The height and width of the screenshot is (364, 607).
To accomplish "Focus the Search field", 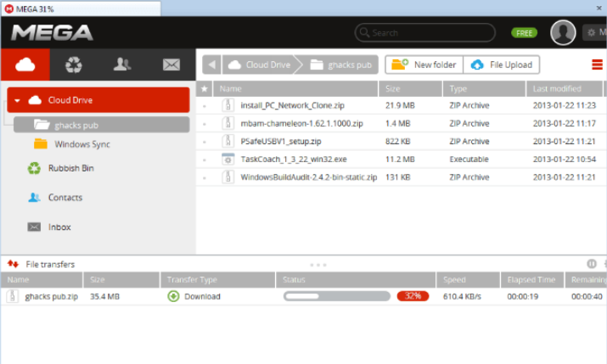I will (x=424, y=32).
